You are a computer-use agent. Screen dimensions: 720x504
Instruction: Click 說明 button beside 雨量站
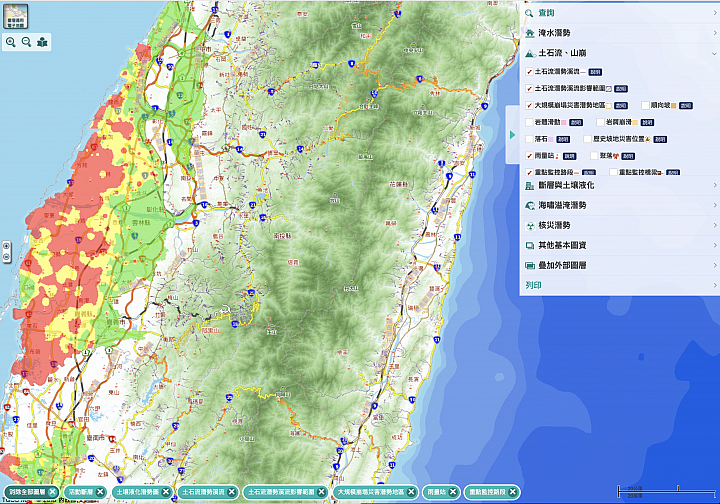click(x=569, y=156)
